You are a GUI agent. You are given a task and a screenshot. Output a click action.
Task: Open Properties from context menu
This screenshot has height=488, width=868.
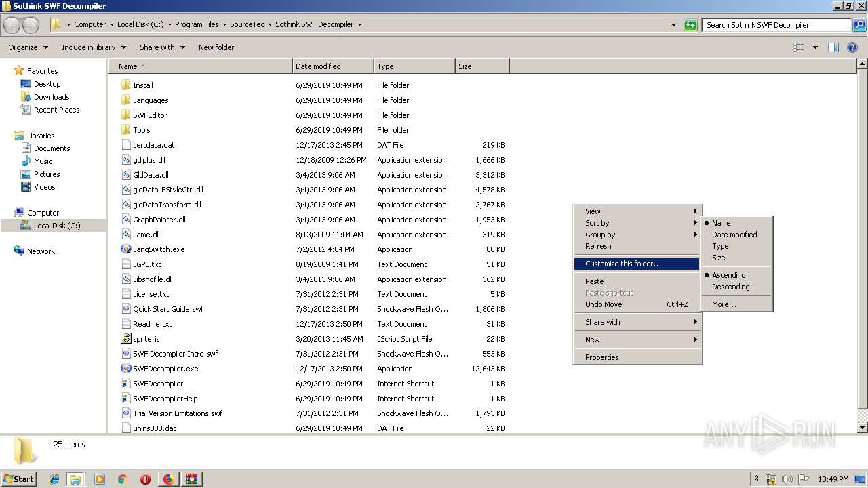(637, 357)
